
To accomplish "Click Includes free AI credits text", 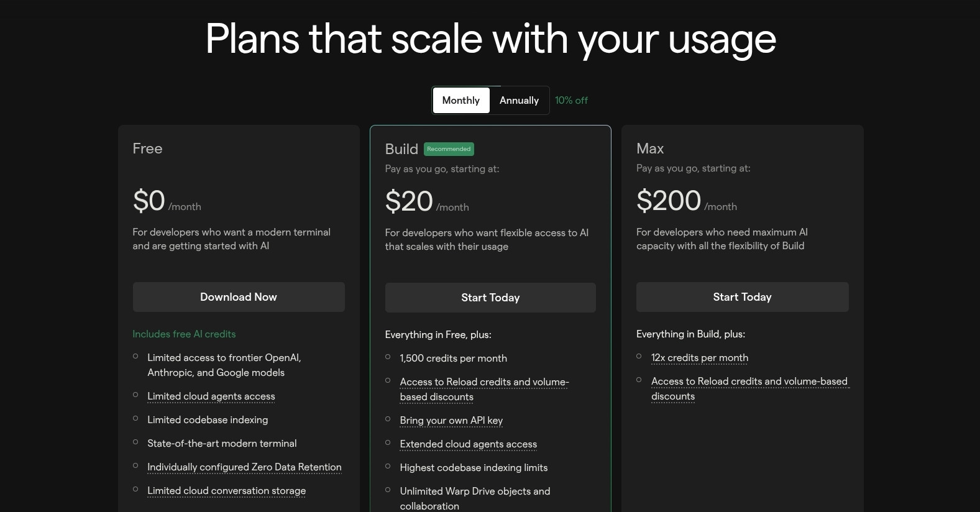I will 184,334.
